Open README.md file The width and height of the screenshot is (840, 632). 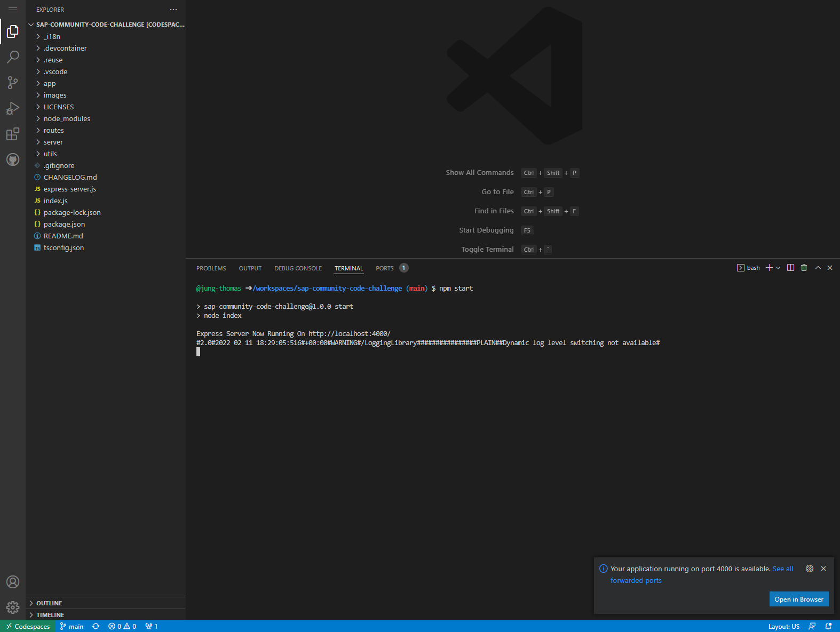pos(106,236)
